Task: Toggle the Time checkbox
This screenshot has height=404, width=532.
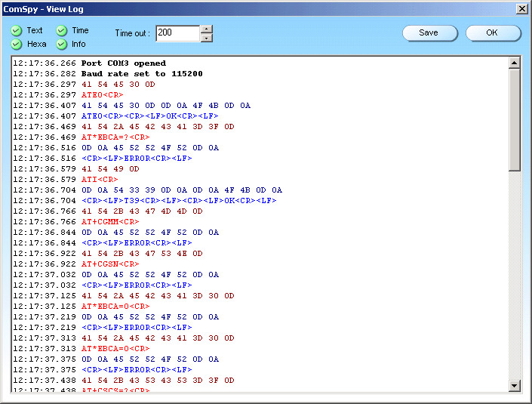Action: (61, 30)
